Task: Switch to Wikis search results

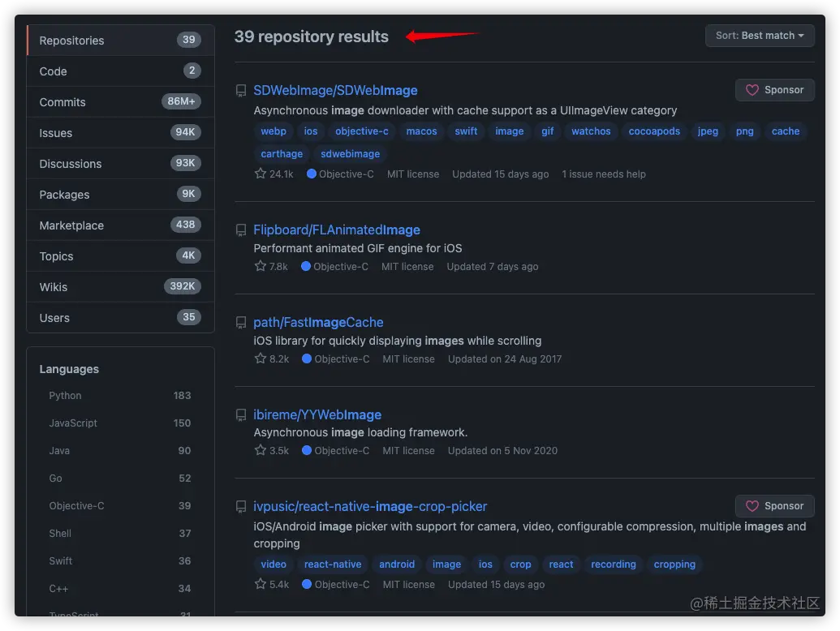Action: click(121, 287)
